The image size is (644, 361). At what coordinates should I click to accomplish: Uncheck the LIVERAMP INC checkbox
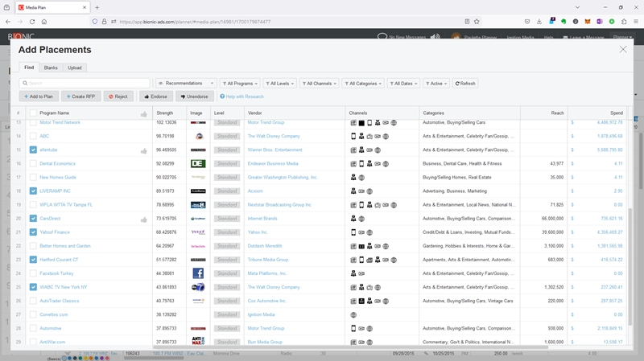tap(33, 191)
